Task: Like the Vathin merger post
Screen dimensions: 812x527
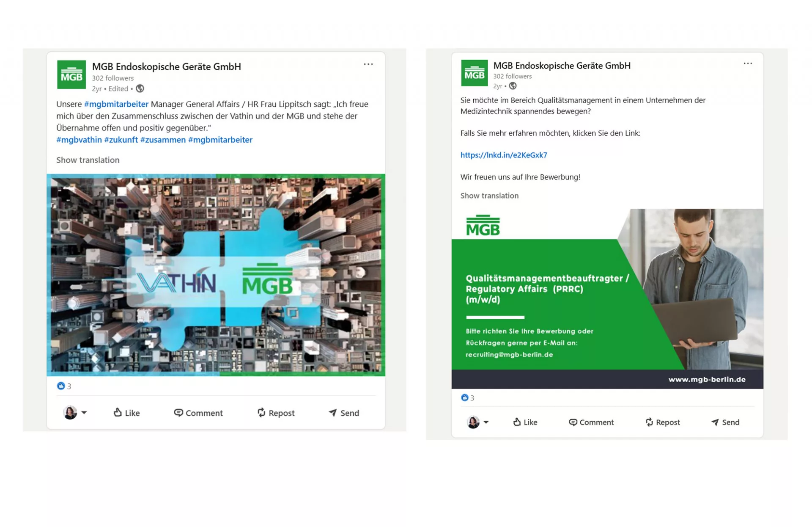Action: click(x=126, y=413)
